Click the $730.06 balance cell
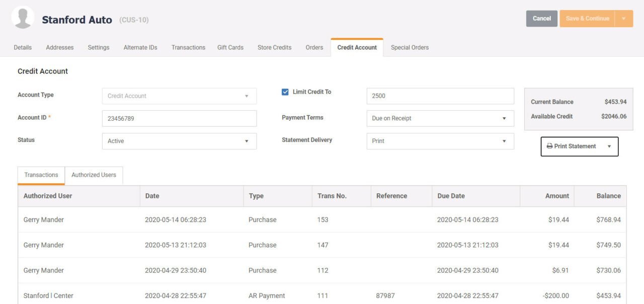Viewport: 644px width, 304px height. 608,270
